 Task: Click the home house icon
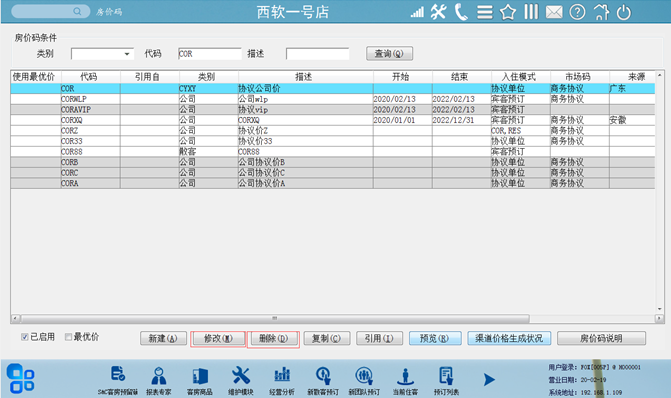(x=601, y=12)
